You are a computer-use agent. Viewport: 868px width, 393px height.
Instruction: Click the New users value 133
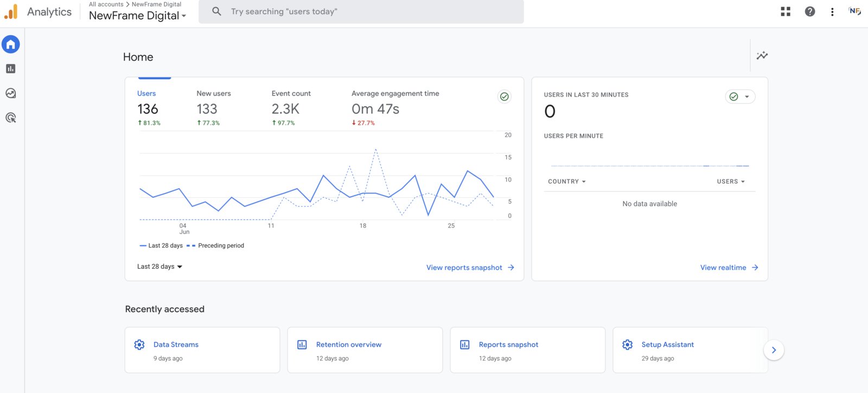(207, 109)
